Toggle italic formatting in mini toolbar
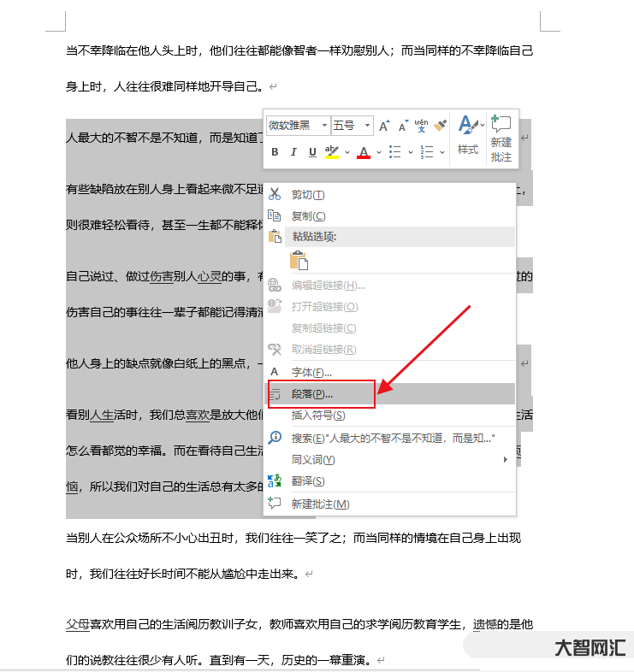 click(293, 152)
